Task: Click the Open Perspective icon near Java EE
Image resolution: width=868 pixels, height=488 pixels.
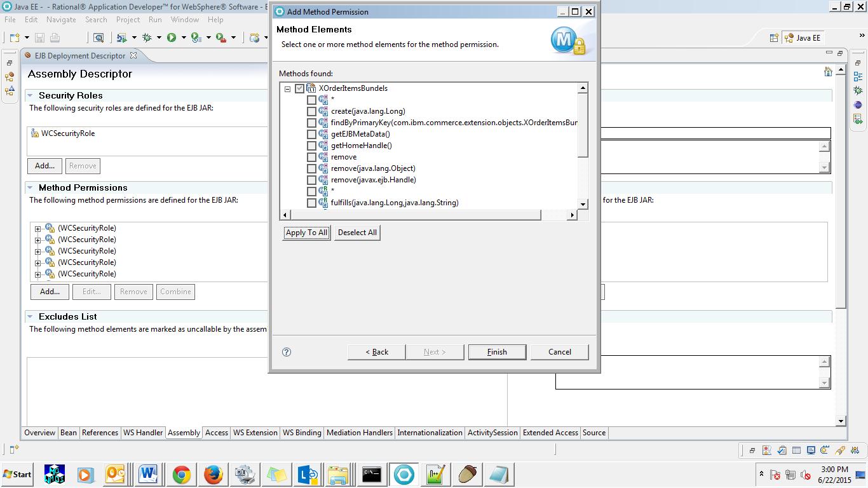Action: pyautogui.click(x=774, y=37)
